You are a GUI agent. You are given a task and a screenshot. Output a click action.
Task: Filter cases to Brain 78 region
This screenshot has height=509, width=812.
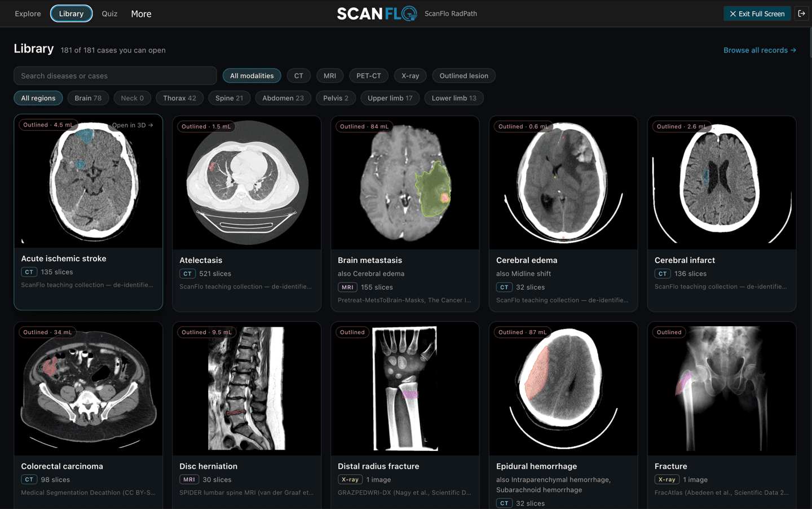click(88, 98)
